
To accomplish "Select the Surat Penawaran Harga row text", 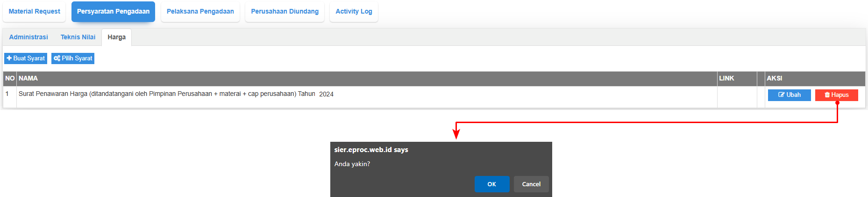I will pyautogui.click(x=176, y=94).
